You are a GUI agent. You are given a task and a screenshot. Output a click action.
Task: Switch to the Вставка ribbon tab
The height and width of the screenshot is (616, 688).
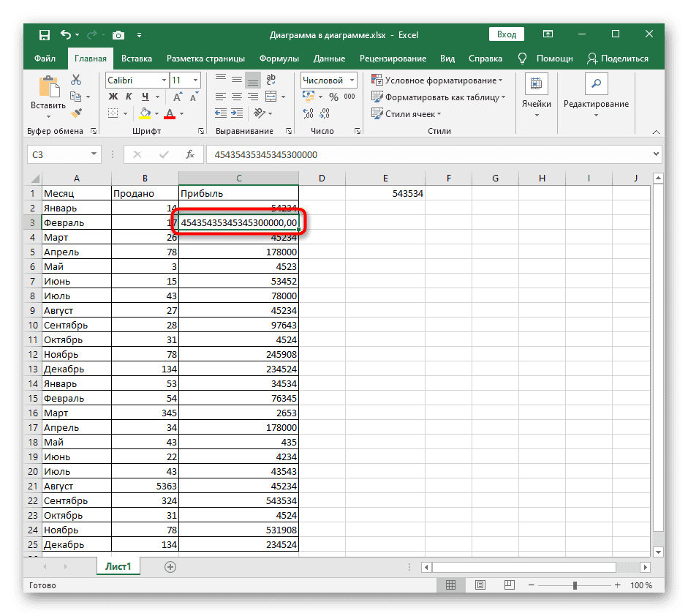[x=136, y=59]
